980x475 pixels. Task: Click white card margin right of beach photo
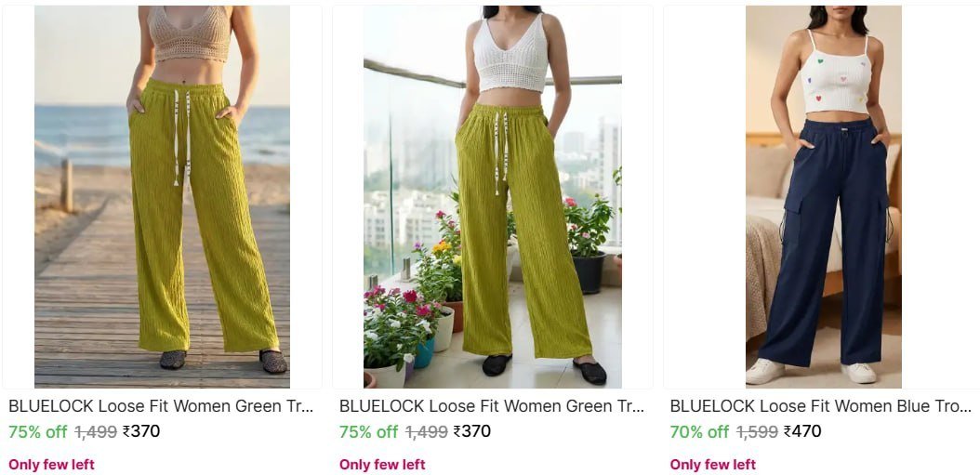pyautogui.click(x=306, y=197)
